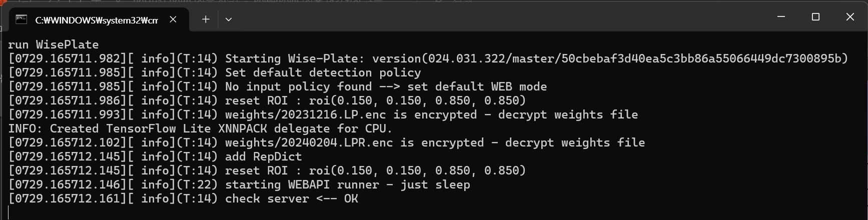Click the "starting WEBAPI runner" log line
Viewport: 868px width, 220px height.
click(x=239, y=184)
